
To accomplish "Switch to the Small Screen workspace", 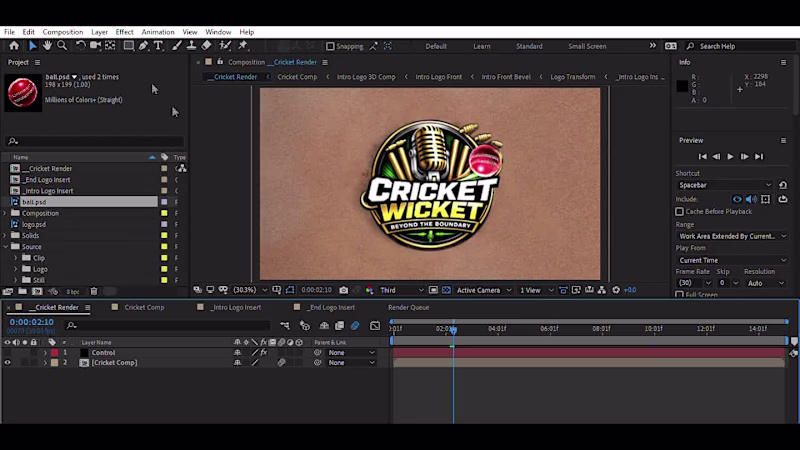I will point(587,46).
